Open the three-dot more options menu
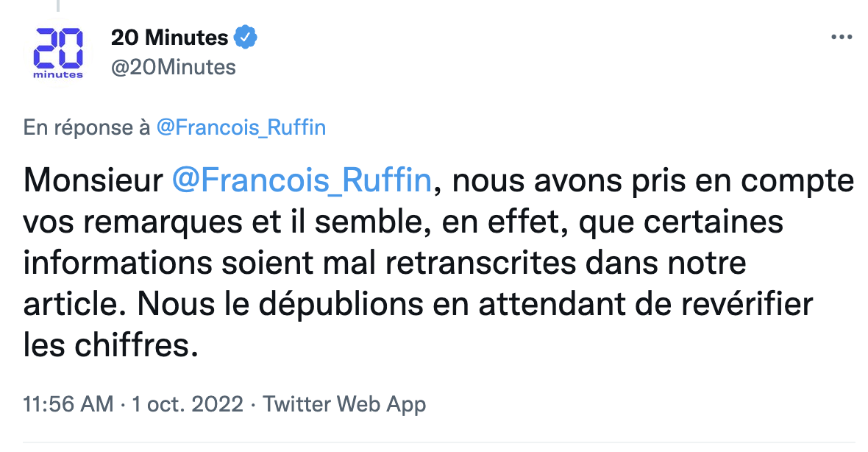Viewport: 868px width, 452px height. [x=841, y=38]
